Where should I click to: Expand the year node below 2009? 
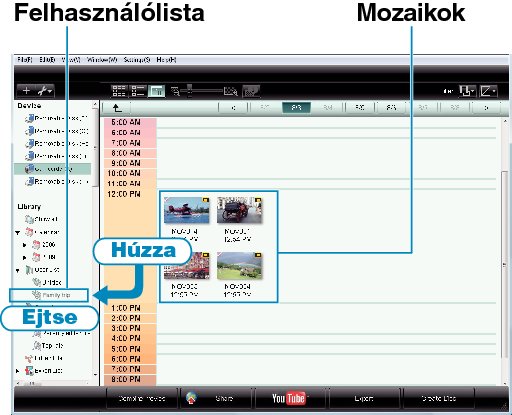pos(24,258)
